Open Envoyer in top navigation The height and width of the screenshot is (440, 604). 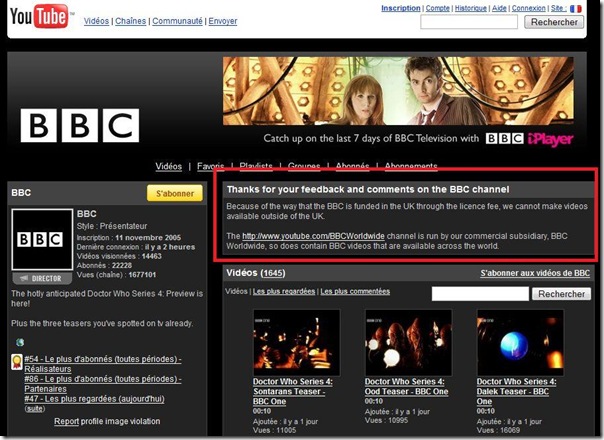[223, 21]
